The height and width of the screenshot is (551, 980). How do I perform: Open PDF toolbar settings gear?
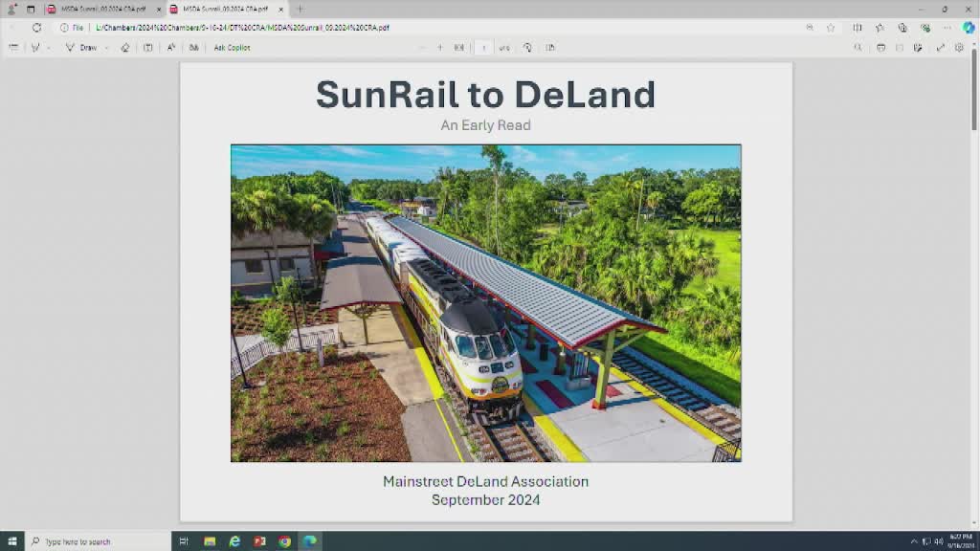click(x=959, y=48)
